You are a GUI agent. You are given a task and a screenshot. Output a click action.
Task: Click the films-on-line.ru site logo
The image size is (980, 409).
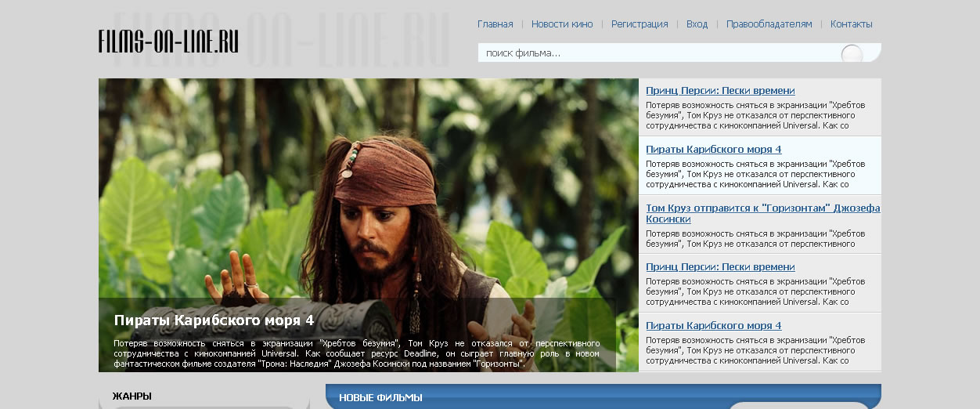pyautogui.click(x=168, y=41)
